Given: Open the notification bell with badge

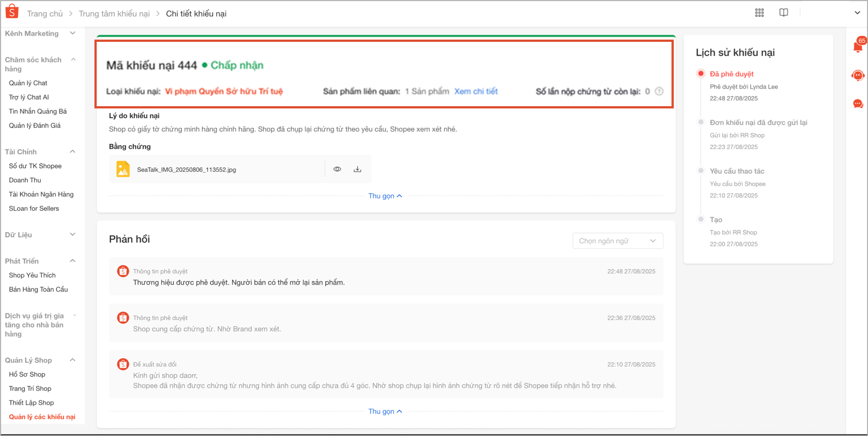Looking at the screenshot, I should coord(858,46).
